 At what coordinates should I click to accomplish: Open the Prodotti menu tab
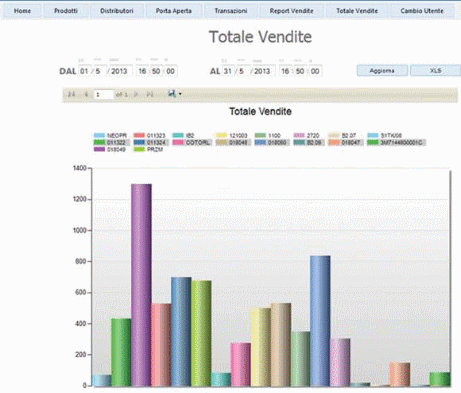click(66, 11)
